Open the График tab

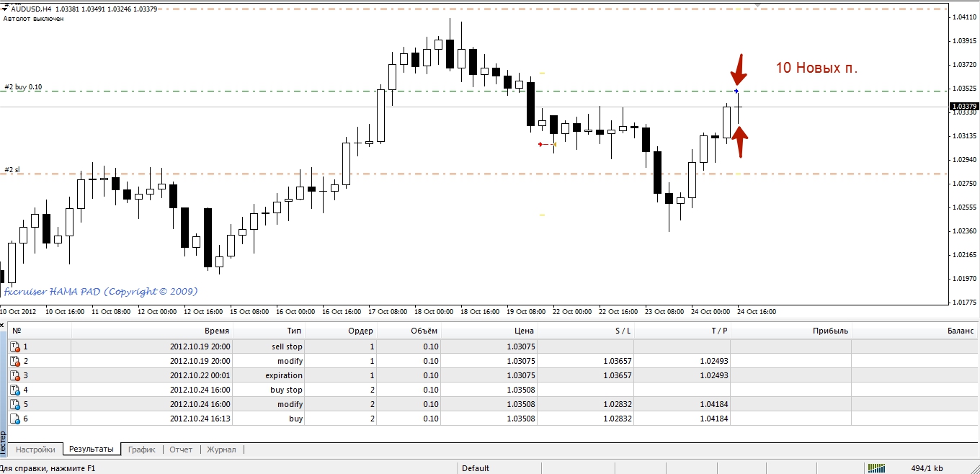coord(142,450)
